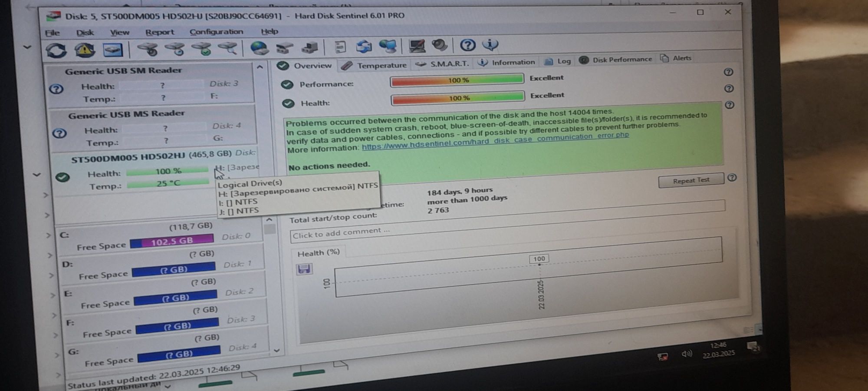Toggle the blue-framed disk panel toolbar icon
The height and width of the screenshot is (391, 868).
point(113,50)
